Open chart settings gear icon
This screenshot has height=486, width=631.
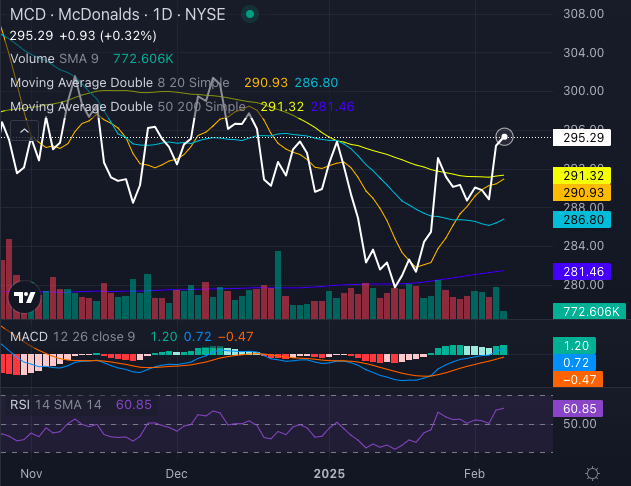592,473
